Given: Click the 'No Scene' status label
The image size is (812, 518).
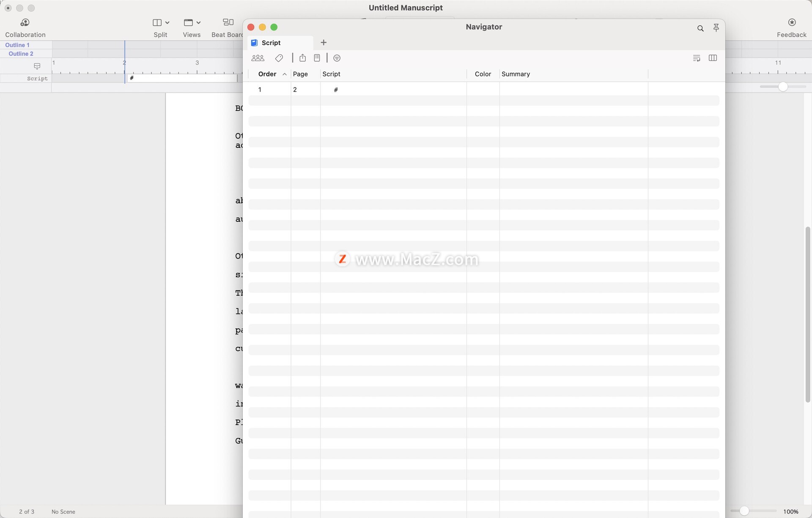Looking at the screenshot, I should (x=63, y=512).
